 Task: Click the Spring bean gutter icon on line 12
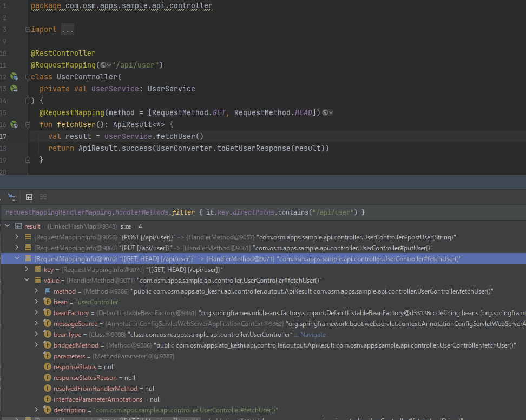click(x=13, y=76)
